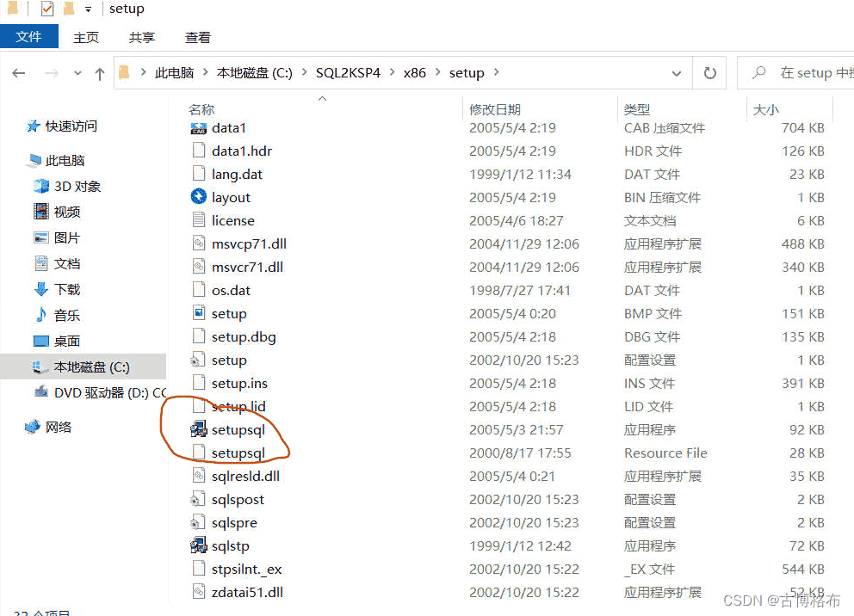Select the file setup.lid
The image size is (854, 616).
238,406
